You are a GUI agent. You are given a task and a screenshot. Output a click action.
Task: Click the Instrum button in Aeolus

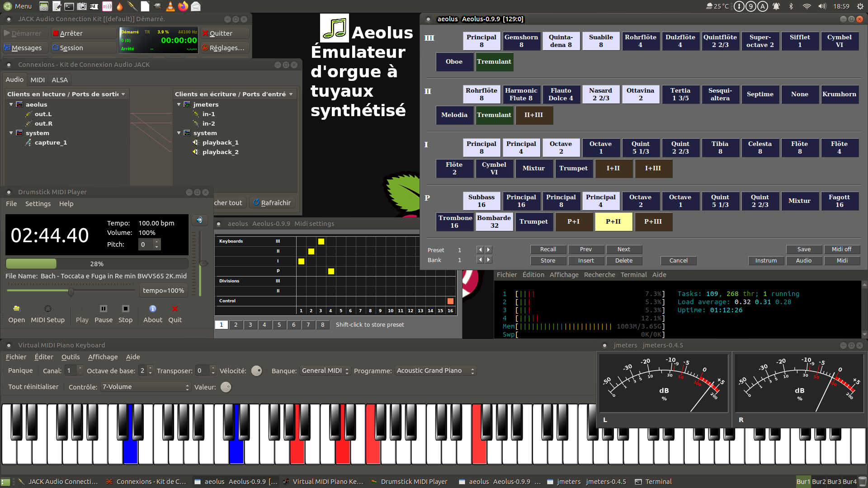766,261
